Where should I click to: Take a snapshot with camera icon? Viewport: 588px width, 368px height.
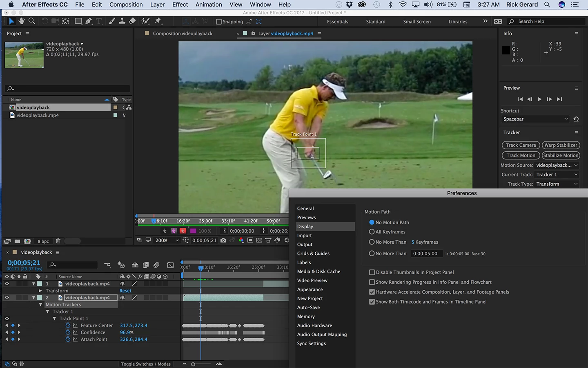[x=223, y=240]
